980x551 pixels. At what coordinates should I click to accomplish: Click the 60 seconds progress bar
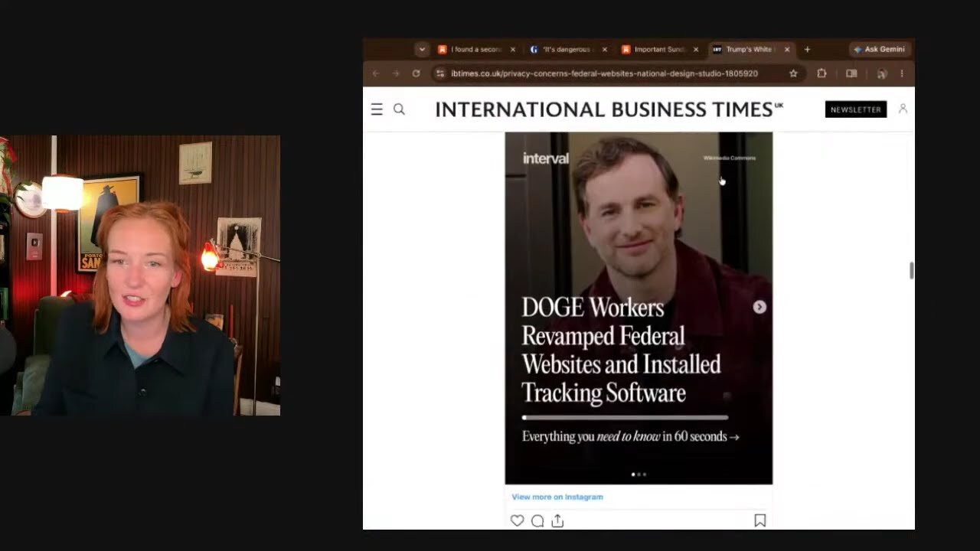[x=625, y=418]
